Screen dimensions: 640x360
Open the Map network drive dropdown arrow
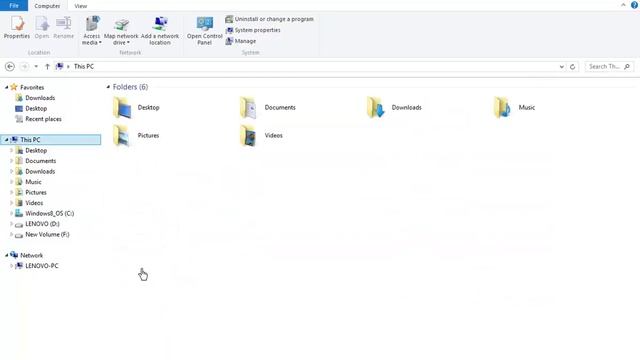pyautogui.click(x=128, y=42)
